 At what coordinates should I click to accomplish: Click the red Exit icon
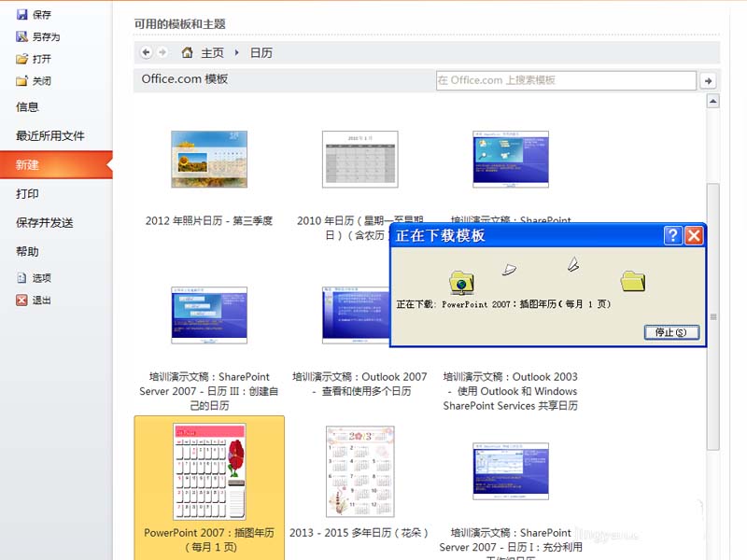(x=21, y=300)
